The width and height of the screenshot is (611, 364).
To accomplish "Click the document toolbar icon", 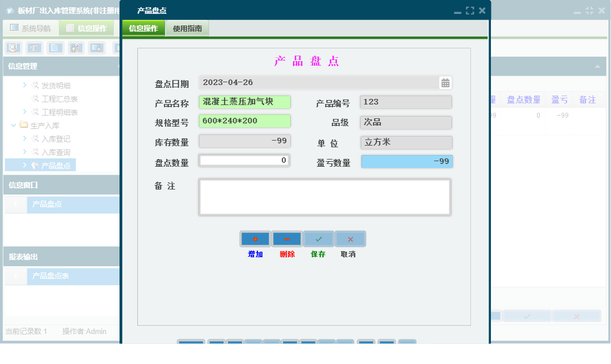I will [x=54, y=48].
